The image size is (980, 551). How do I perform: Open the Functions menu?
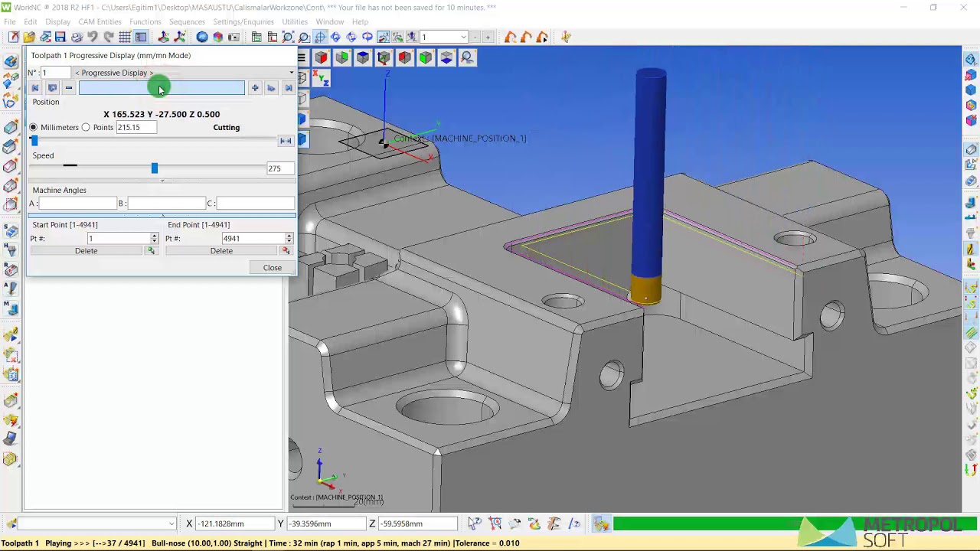145,21
